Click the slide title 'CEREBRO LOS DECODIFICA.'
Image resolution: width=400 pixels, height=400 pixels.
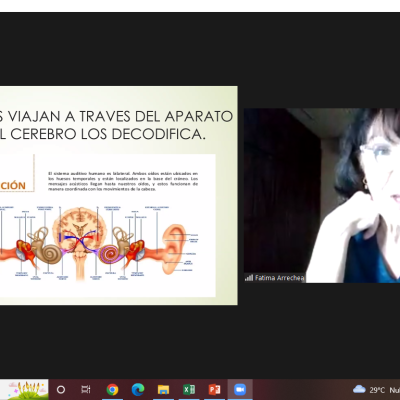click(x=107, y=134)
